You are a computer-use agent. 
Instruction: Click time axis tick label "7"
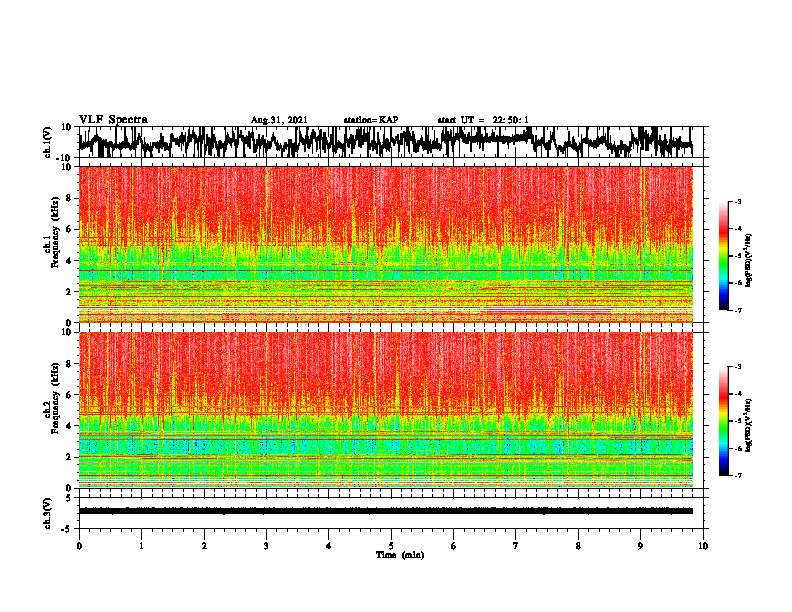tap(516, 546)
